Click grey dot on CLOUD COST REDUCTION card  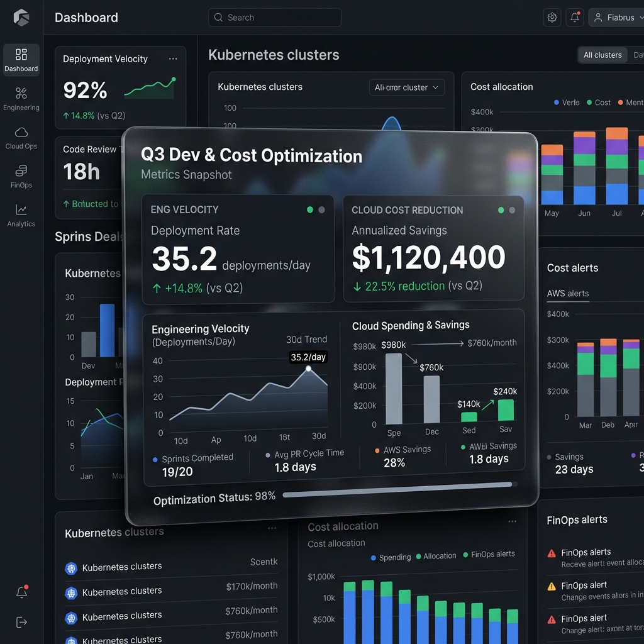pyautogui.click(x=512, y=210)
